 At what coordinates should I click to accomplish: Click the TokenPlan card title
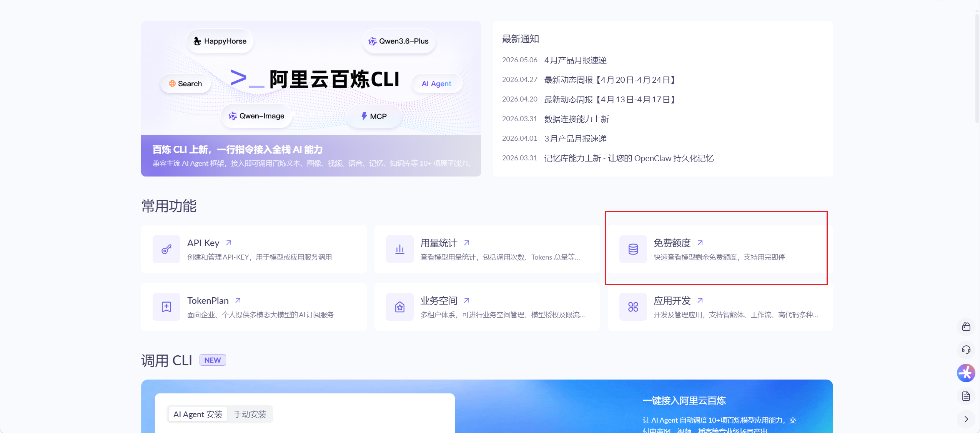pos(208,301)
